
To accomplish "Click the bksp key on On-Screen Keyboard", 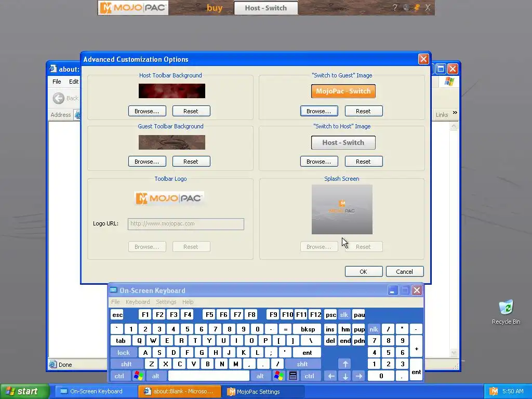I will pyautogui.click(x=308, y=329).
